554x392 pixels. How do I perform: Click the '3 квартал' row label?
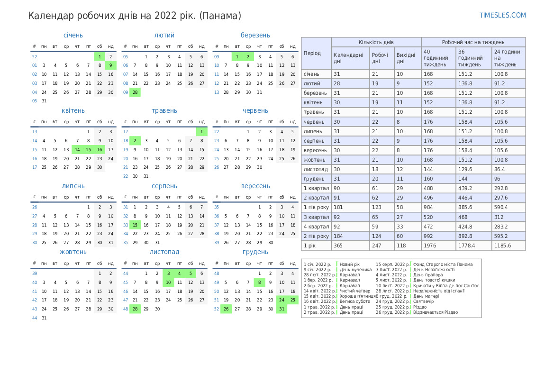(x=316, y=217)
